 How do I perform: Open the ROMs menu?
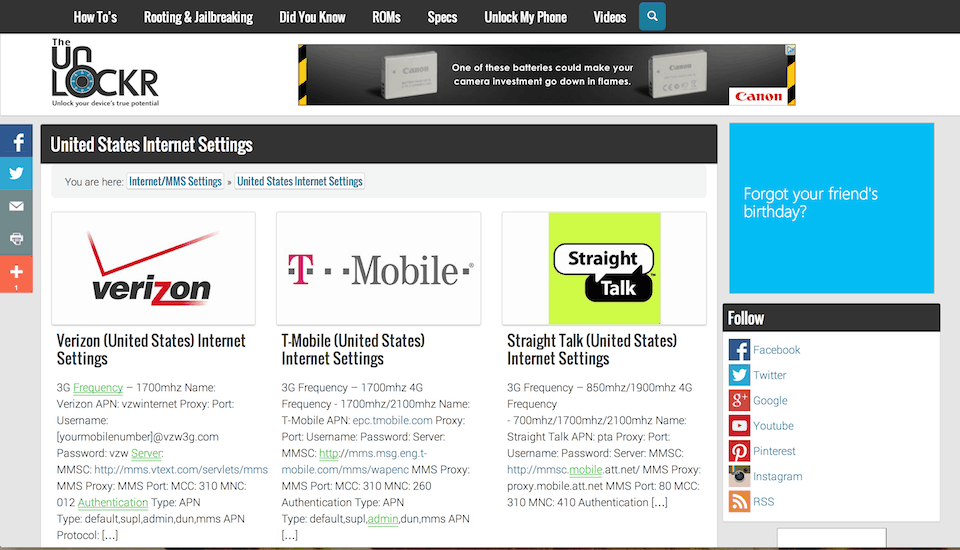tap(386, 17)
